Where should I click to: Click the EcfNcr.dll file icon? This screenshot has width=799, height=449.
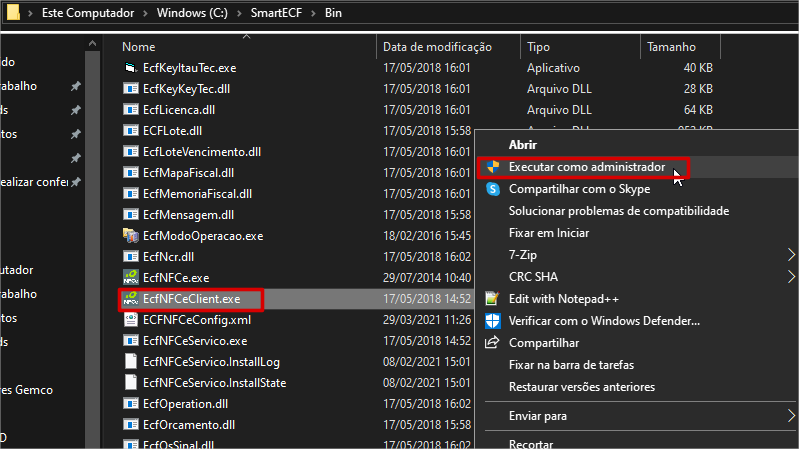(130, 256)
